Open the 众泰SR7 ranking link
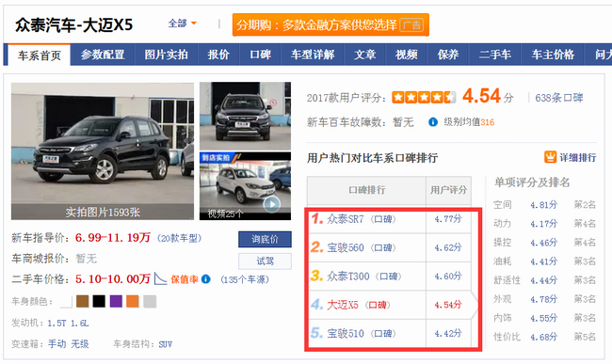Screen dimensions: 612x364 [346, 219]
